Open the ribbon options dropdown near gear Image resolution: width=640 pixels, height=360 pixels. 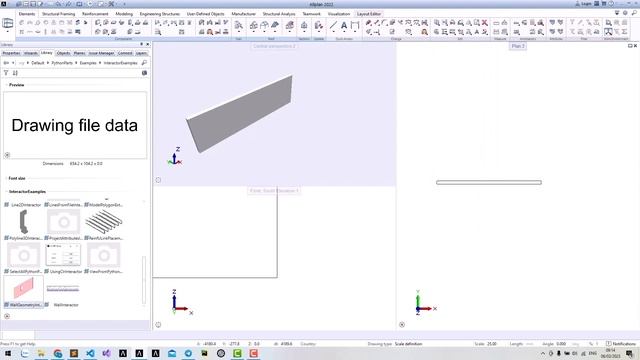pyautogui.click(x=617, y=13)
